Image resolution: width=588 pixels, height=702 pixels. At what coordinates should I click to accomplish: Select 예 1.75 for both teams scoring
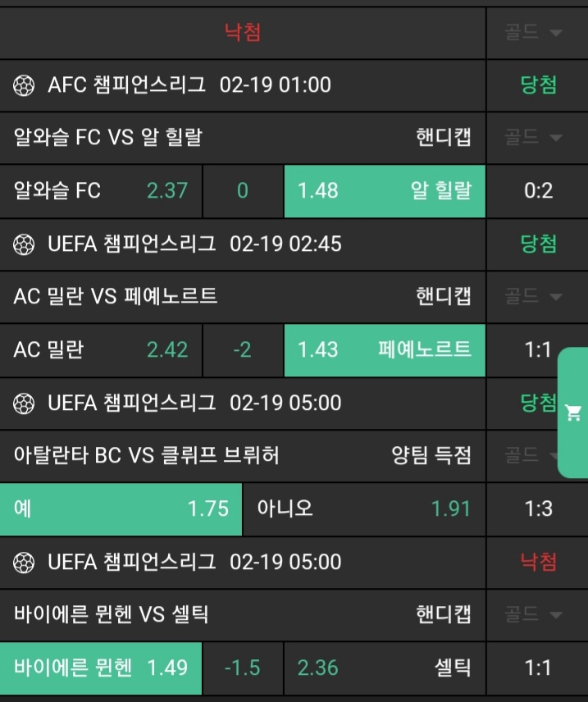coord(121,508)
